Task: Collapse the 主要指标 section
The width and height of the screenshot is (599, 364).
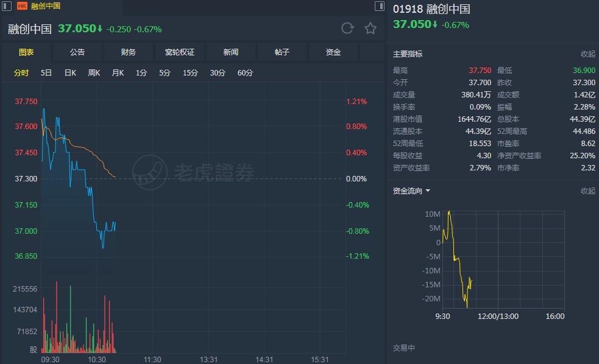Action: [x=587, y=54]
